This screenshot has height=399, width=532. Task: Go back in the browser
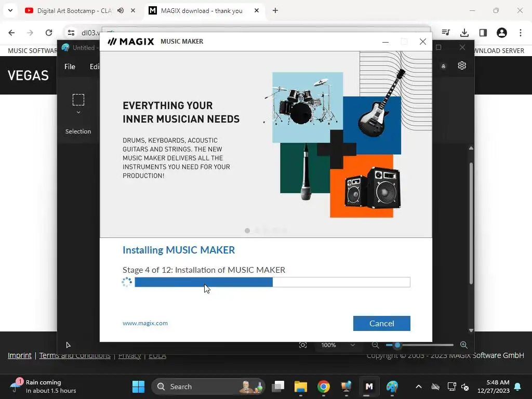pyautogui.click(x=11, y=33)
